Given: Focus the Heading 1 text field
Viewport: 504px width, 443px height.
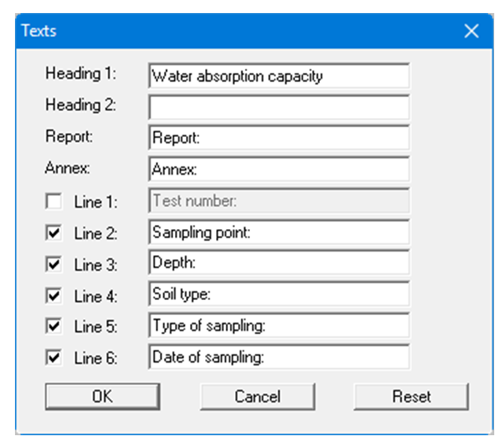Looking at the screenshot, I should (279, 76).
